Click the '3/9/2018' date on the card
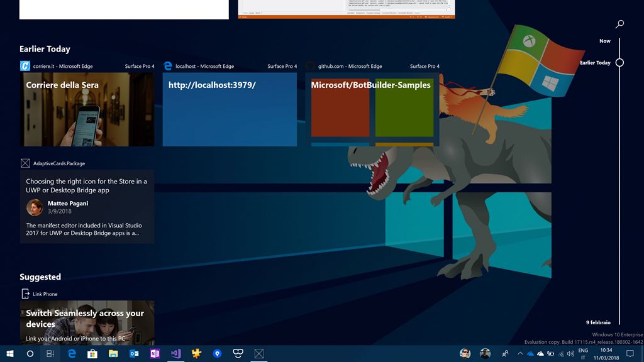644x362 pixels. click(60, 211)
